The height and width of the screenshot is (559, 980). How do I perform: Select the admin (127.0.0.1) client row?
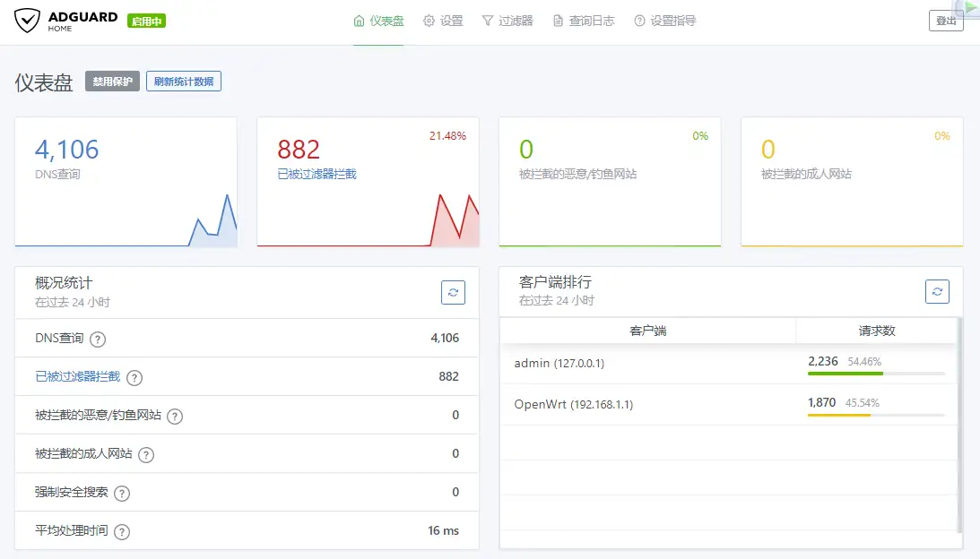pyautogui.click(x=729, y=364)
